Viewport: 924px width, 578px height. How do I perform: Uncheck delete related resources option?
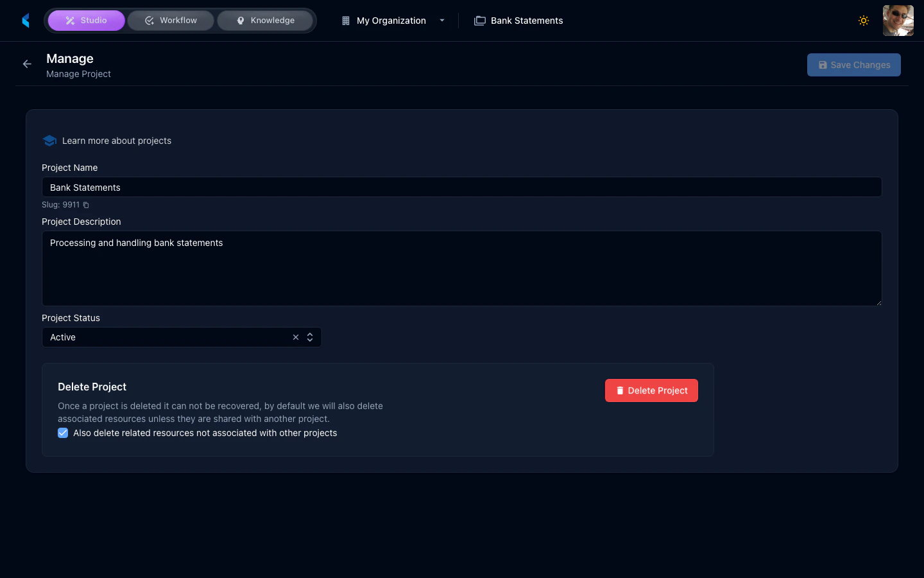(x=62, y=433)
